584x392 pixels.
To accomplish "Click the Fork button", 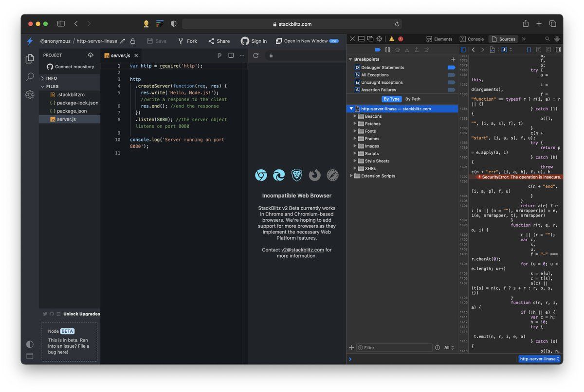I will coord(187,41).
